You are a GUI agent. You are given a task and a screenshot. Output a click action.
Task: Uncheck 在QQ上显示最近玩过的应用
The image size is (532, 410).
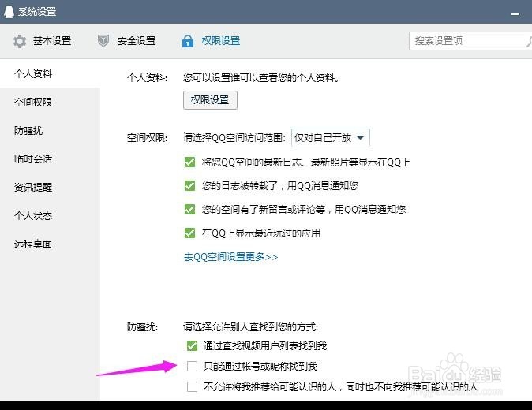pyautogui.click(x=189, y=233)
